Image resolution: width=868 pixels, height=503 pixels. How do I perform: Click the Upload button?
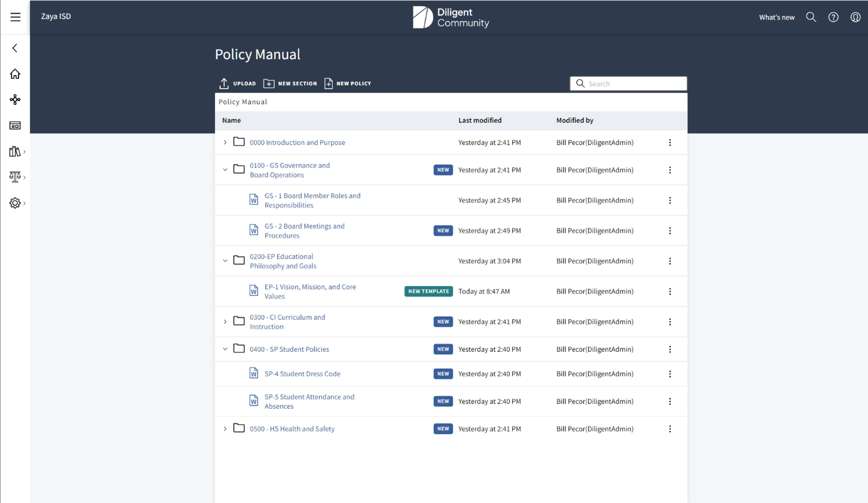click(x=237, y=83)
